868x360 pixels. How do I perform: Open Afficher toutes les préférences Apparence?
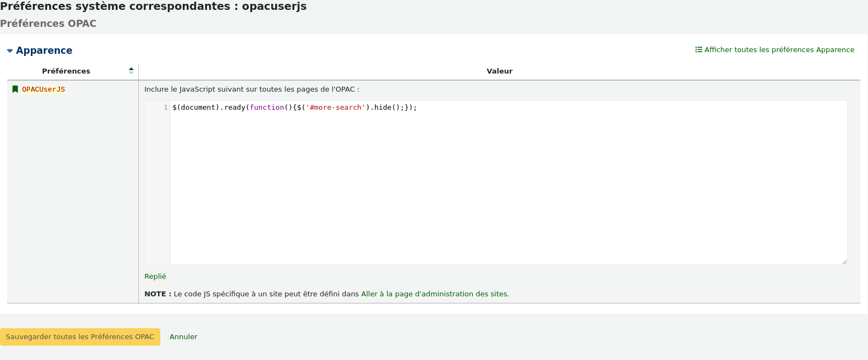[x=779, y=50]
